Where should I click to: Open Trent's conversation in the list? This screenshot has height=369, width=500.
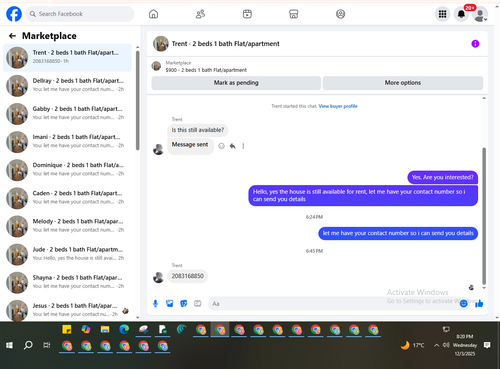(67, 57)
